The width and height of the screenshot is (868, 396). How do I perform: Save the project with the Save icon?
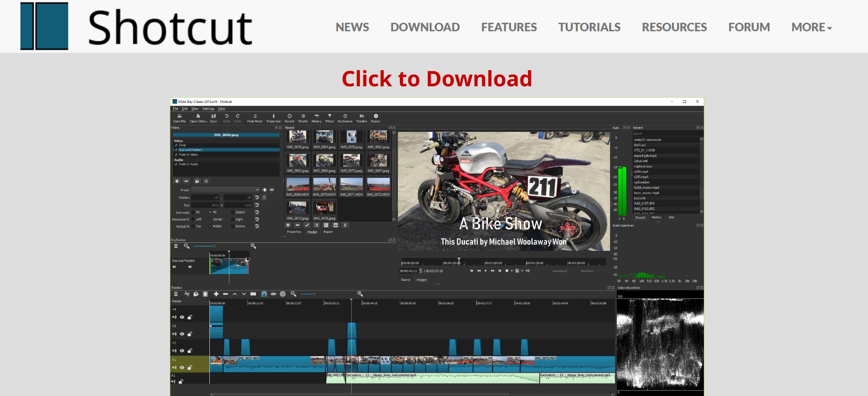214,118
